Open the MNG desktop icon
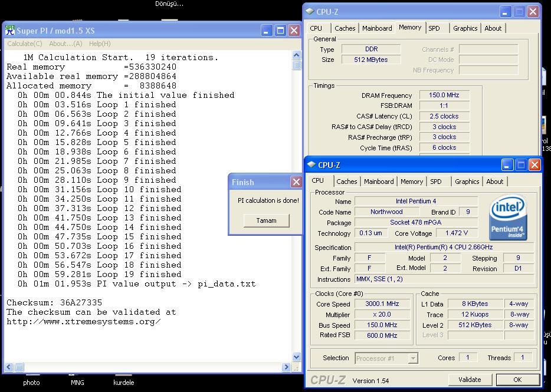This screenshot has height=392, width=551. pyautogui.click(x=77, y=383)
